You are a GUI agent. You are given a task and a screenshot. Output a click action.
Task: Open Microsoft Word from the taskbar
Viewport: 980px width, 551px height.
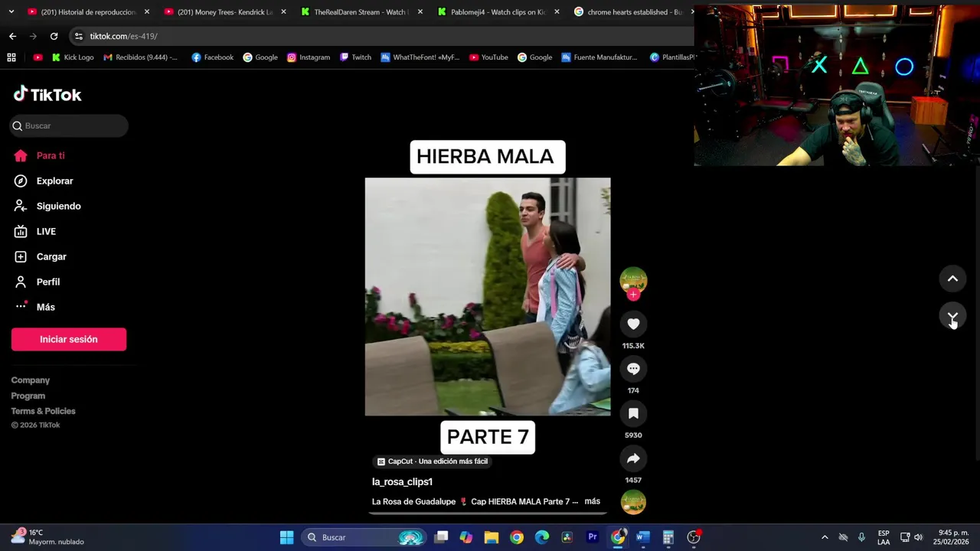pyautogui.click(x=643, y=537)
